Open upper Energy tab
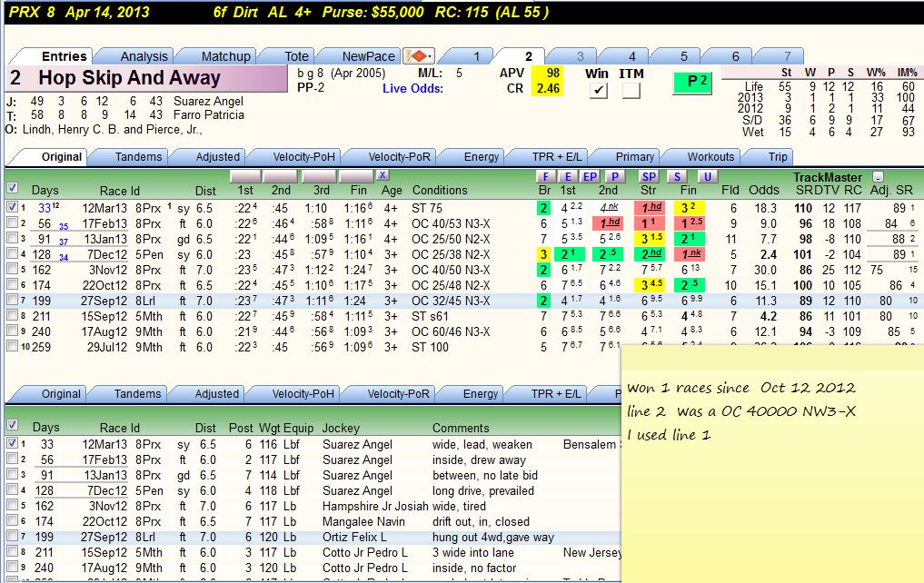924x583 pixels. [481, 157]
